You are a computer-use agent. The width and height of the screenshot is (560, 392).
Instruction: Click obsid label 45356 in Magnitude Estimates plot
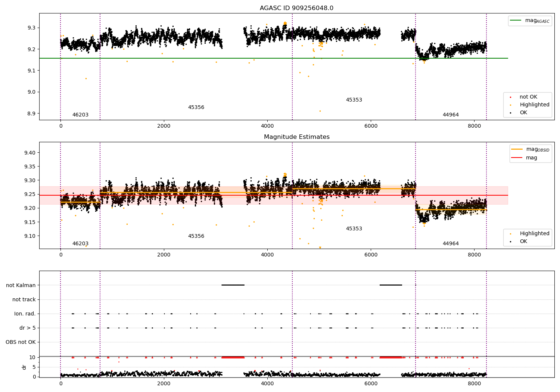196,236
